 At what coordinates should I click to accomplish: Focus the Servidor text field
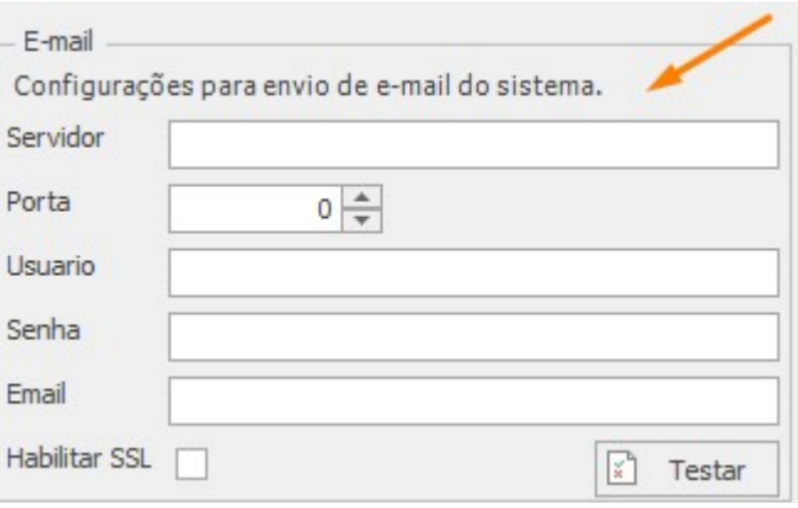(x=473, y=145)
